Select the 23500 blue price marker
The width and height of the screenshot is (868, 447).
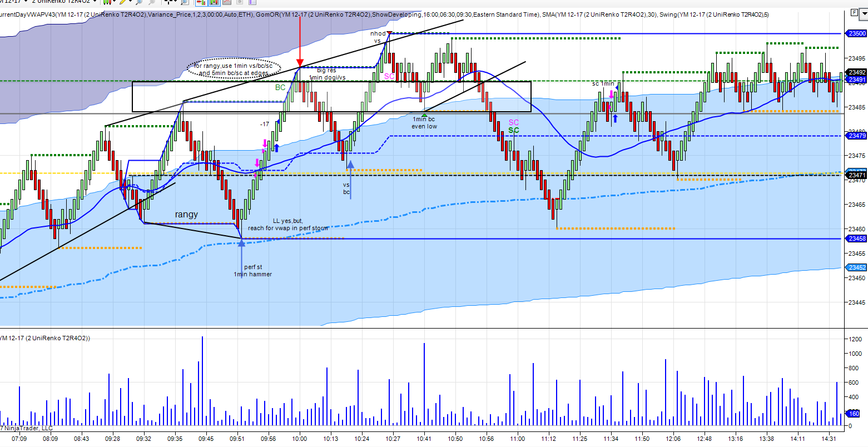pos(856,34)
